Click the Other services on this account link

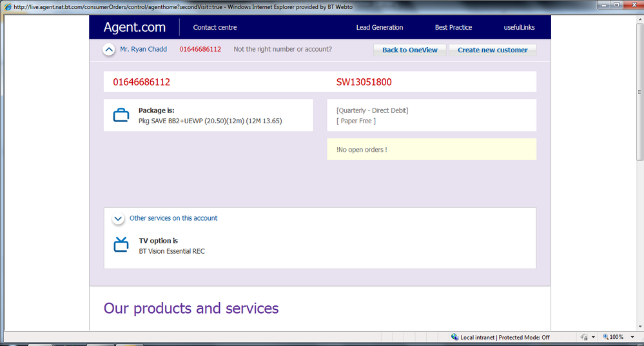pyautogui.click(x=173, y=218)
